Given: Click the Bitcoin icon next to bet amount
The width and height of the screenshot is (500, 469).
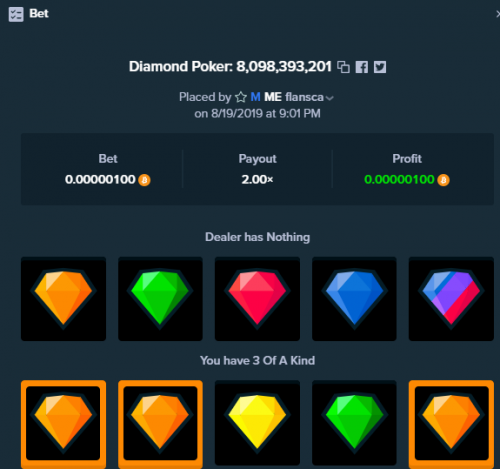Looking at the screenshot, I should pos(144,180).
